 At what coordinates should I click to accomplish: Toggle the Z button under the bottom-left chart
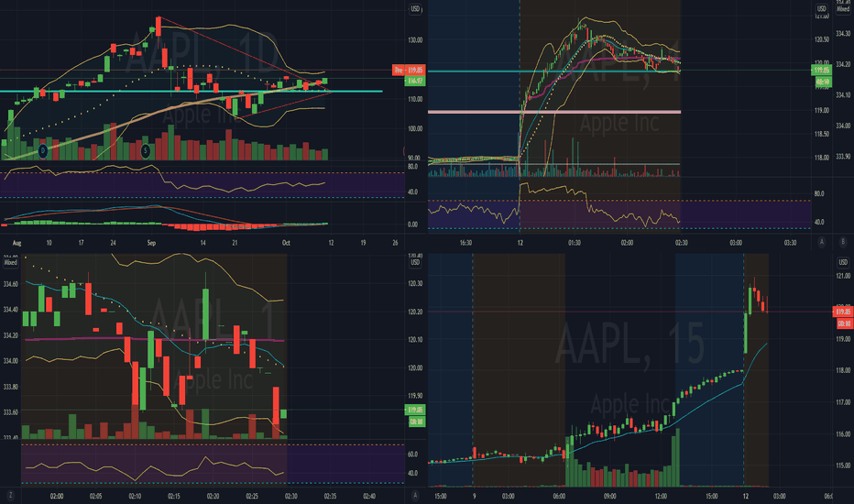click(x=10, y=495)
